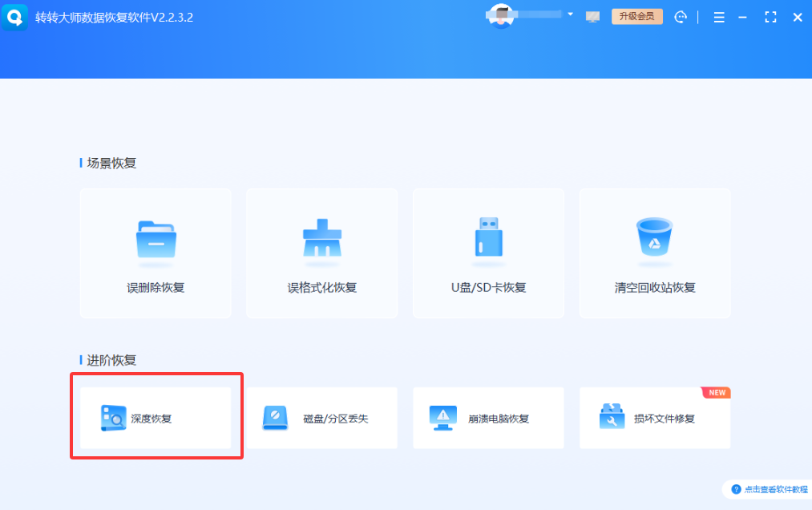812x510 pixels.
Task: Click the 升级会员 upgrade button
Action: coord(637,17)
